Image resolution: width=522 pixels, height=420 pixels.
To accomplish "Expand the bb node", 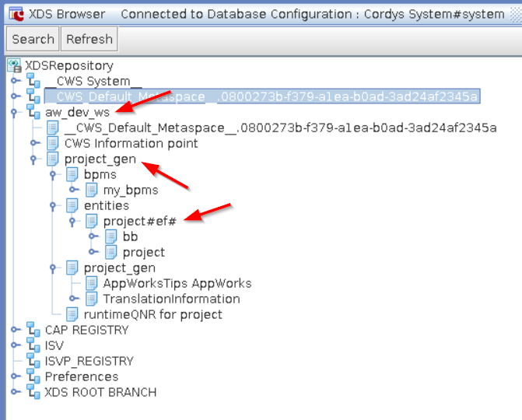I will 93,236.
